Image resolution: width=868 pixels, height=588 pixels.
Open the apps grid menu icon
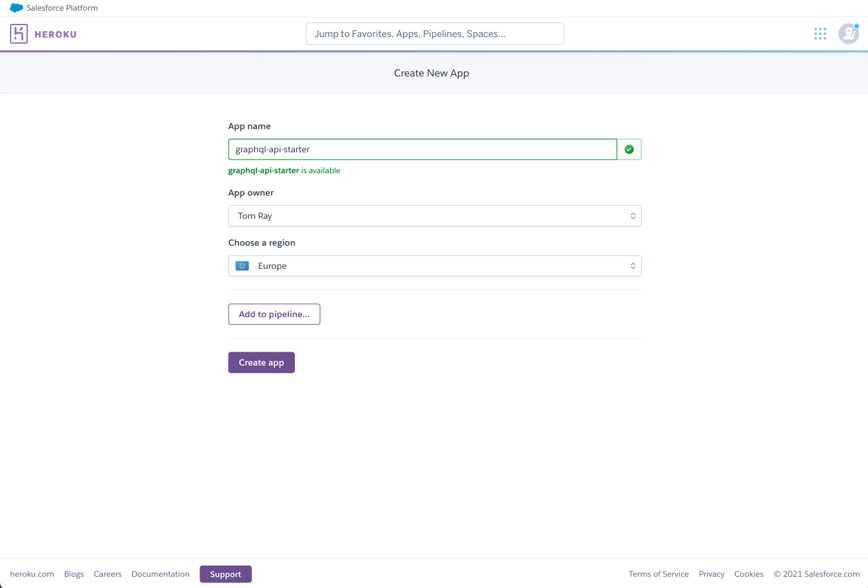pyautogui.click(x=820, y=34)
